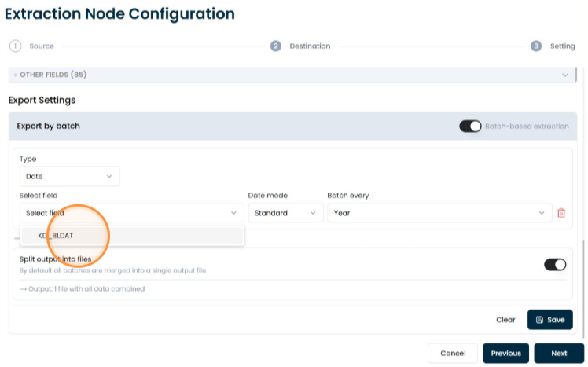Click the Clear button
Viewport: 588px width, 367px height.
point(505,320)
